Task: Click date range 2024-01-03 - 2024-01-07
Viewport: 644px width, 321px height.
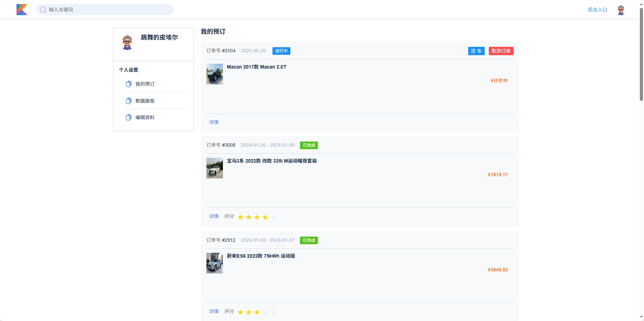Action: click(x=268, y=240)
